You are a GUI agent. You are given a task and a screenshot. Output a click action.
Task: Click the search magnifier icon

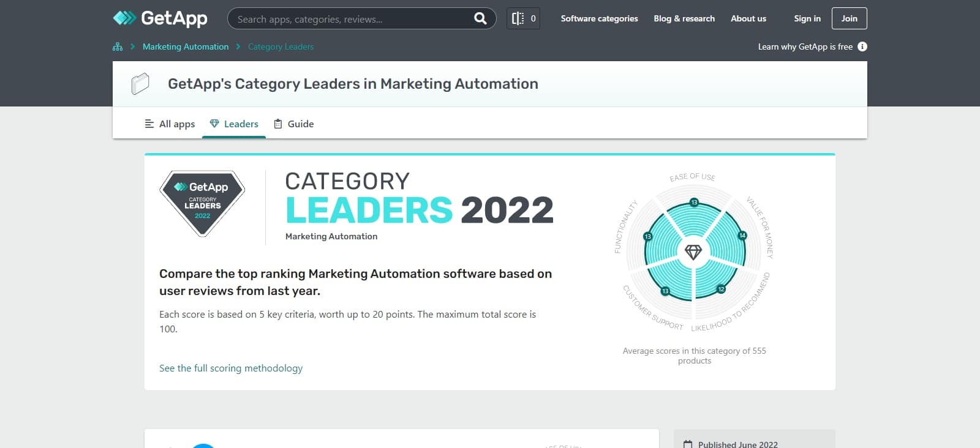pyautogui.click(x=480, y=18)
